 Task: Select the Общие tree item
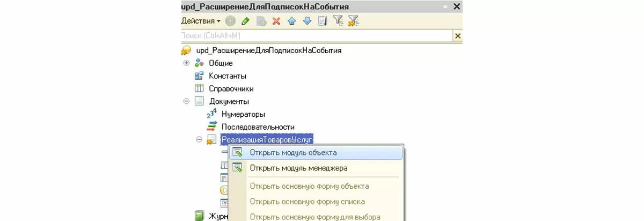point(221,63)
